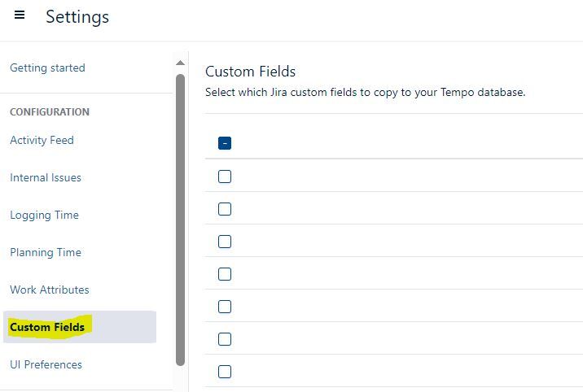This screenshot has height=392, width=583.
Task: Switch to UI Preferences
Action: [46, 365]
